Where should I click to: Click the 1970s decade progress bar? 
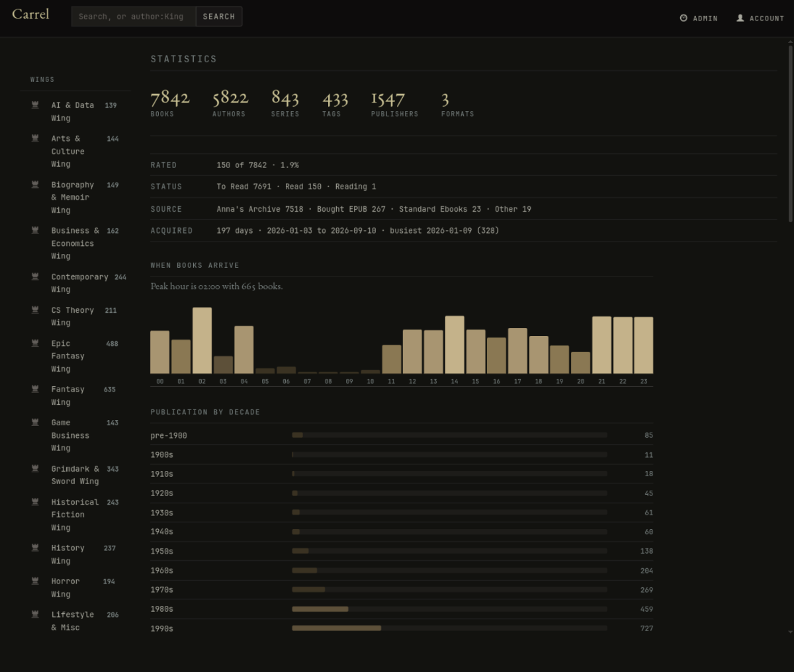449,589
